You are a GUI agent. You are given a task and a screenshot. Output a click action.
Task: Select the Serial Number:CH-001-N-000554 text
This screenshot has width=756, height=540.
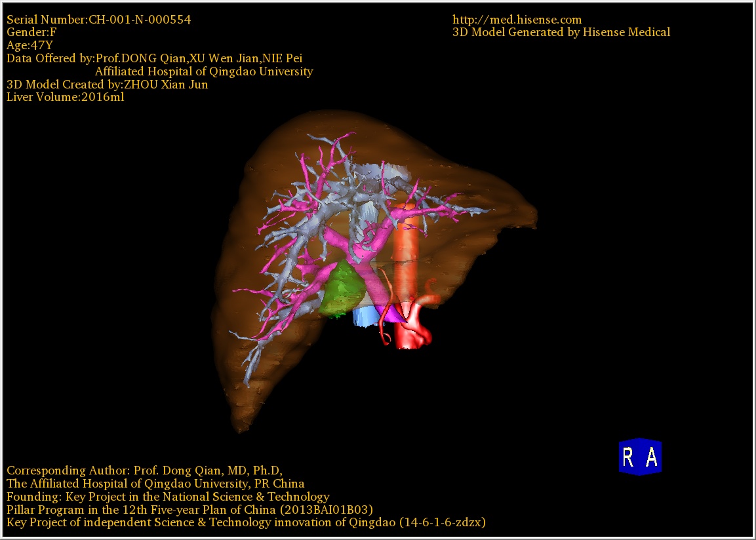click(99, 19)
